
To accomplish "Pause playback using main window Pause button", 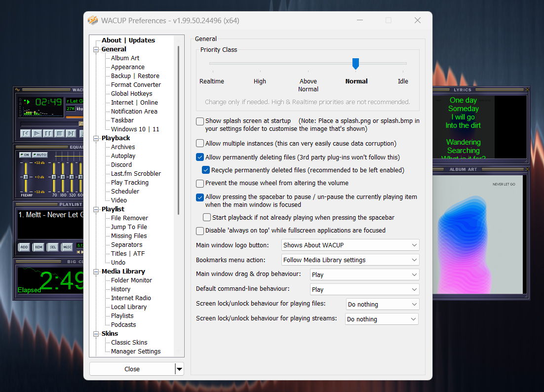I will (x=48, y=133).
